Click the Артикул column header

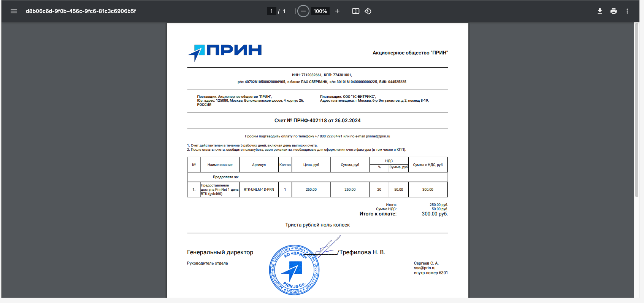[x=259, y=165]
